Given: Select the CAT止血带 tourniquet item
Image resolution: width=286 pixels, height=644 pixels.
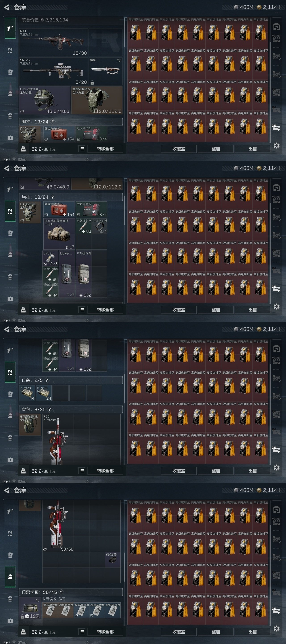Looking at the screenshot, I should coord(99,226).
